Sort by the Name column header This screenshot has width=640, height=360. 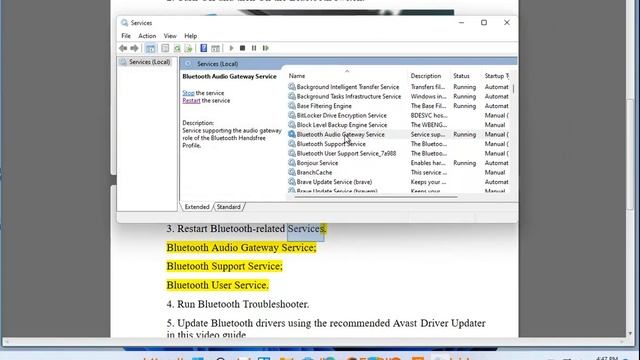click(x=297, y=76)
